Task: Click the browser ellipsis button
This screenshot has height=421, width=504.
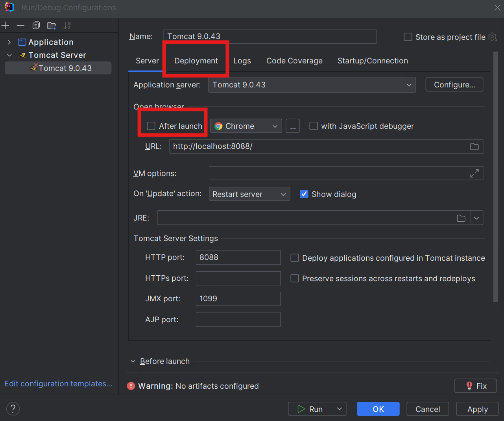Action: coord(293,126)
